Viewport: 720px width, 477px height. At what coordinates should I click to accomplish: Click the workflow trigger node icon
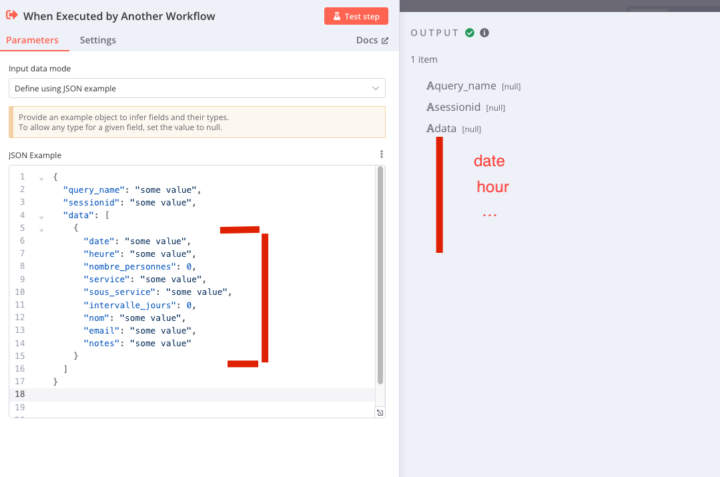click(x=12, y=16)
